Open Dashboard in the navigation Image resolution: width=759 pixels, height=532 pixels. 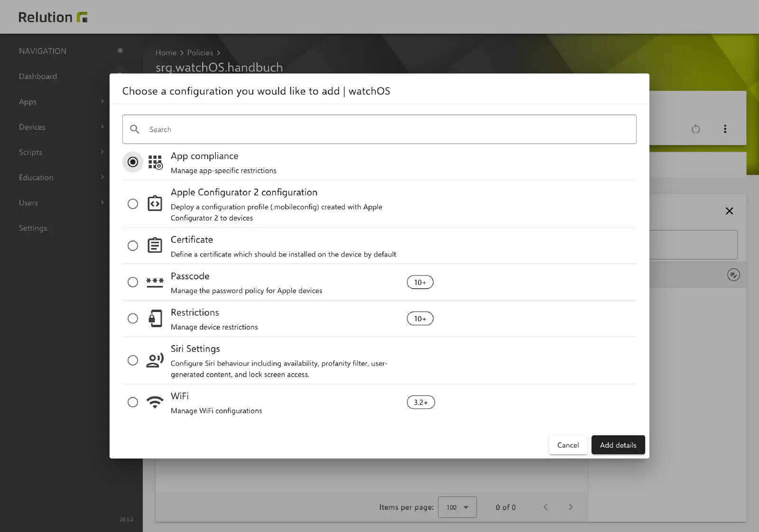click(x=38, y=76)
